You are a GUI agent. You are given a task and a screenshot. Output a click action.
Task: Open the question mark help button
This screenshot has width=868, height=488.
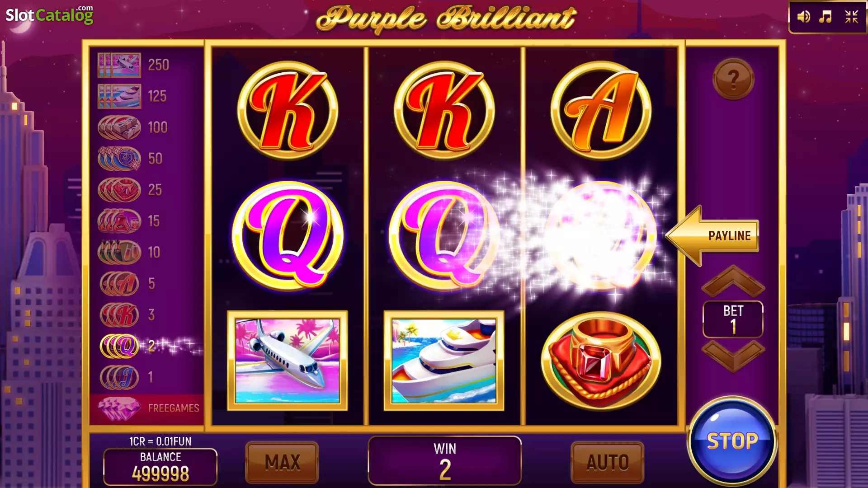point(733,80)
